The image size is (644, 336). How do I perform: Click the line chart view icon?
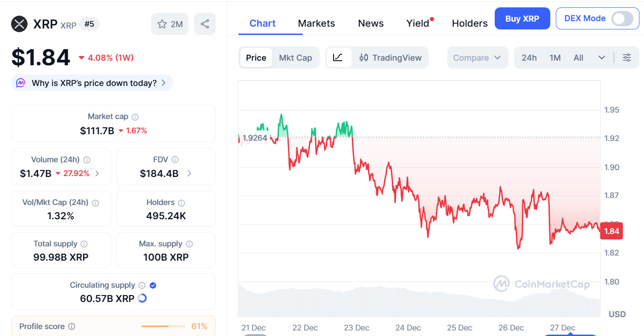(x=338, y=57)
